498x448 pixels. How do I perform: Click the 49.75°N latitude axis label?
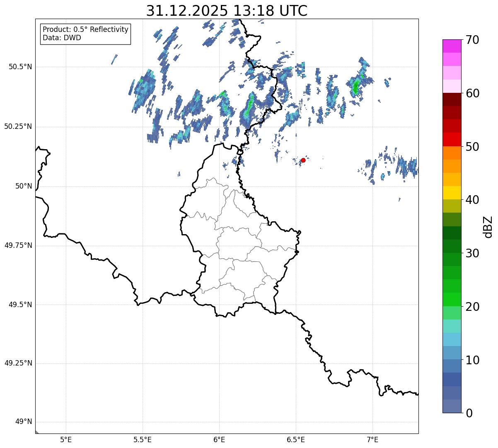(18, 245)
